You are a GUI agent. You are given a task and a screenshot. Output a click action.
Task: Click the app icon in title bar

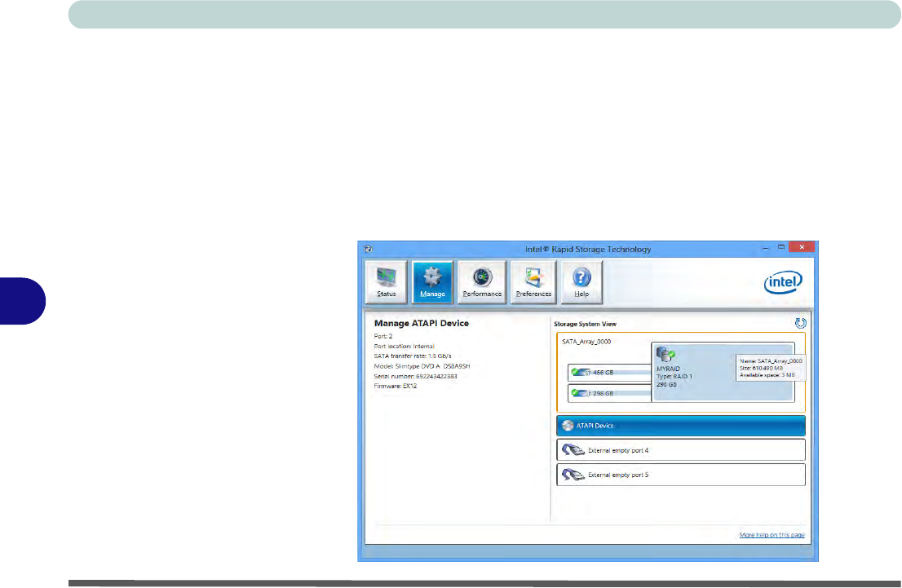(368, 249)
